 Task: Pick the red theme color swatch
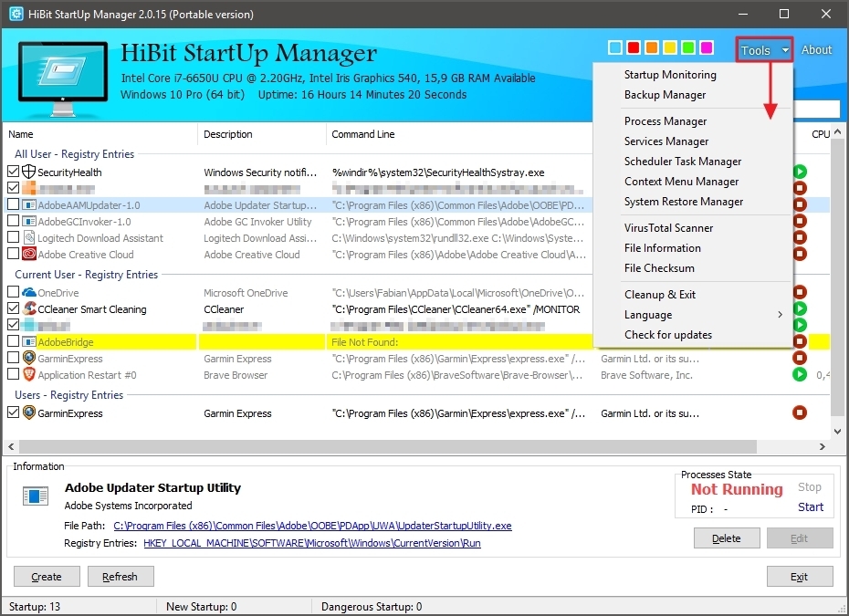coord(633,47)
